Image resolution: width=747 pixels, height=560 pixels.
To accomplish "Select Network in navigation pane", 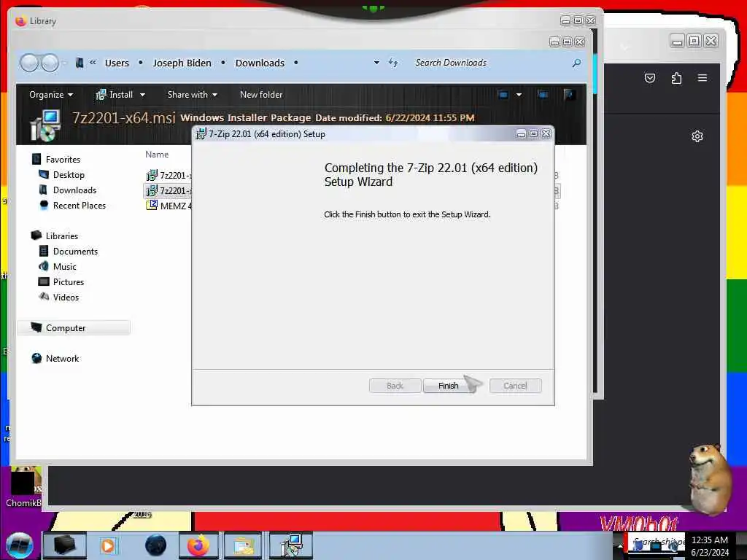I will pyautogui.click(x=63, y=359).
